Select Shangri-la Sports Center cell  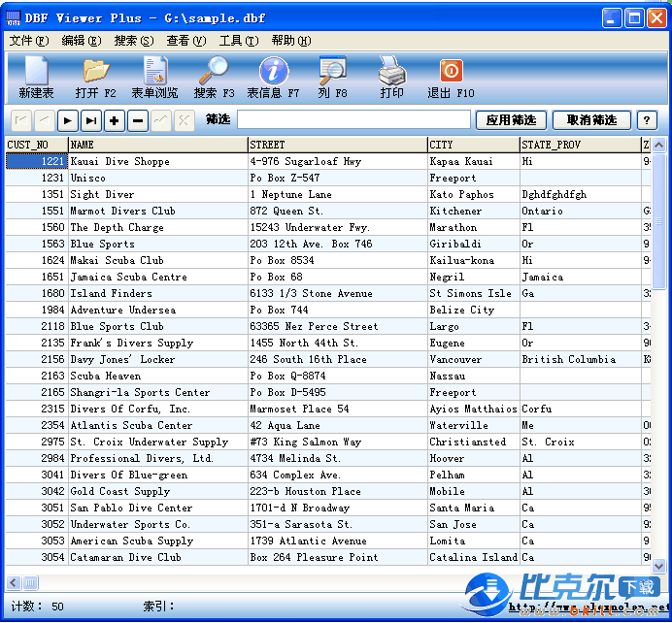(158, 392)
